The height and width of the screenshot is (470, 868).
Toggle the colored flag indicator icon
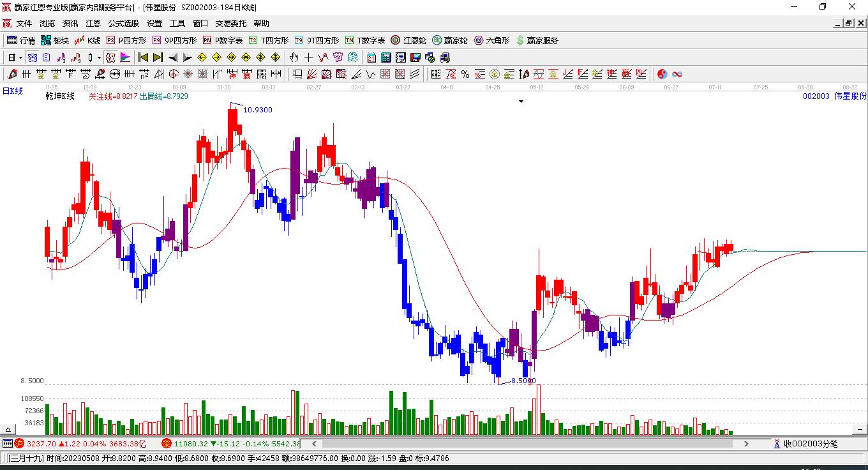126,57
